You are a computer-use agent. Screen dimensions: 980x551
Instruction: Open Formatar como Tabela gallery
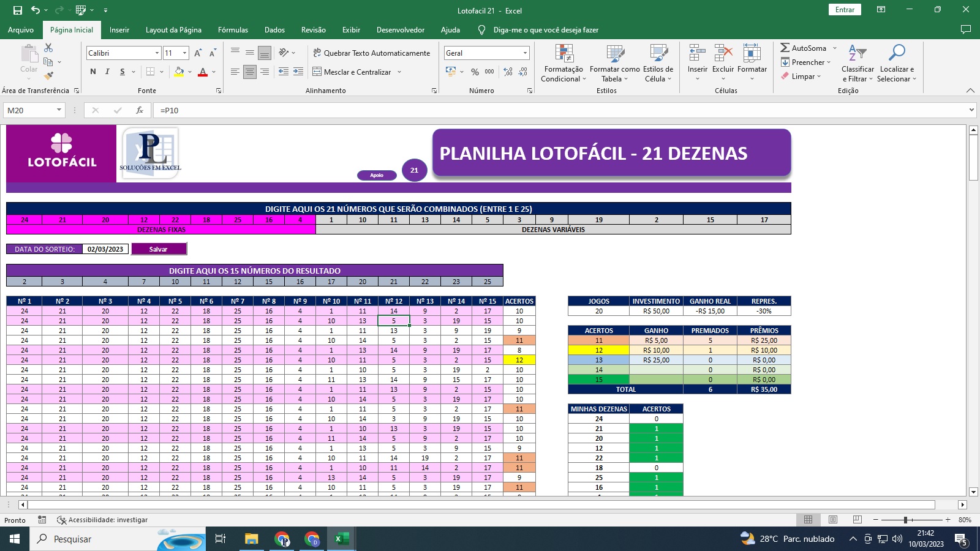tap(614, 63)
